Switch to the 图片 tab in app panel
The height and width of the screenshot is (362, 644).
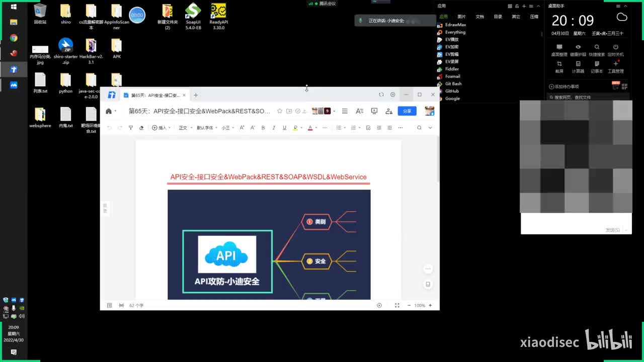[x=461, y=17]
